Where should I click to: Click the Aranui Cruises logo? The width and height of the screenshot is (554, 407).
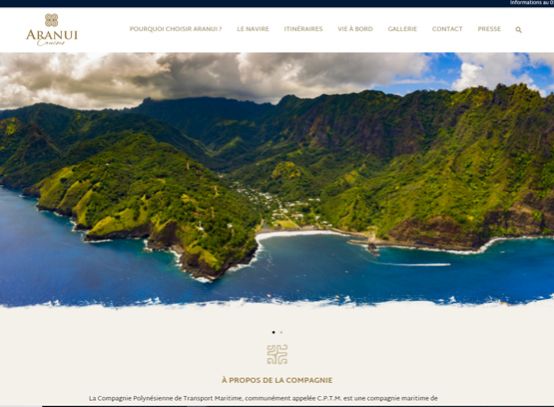click(52, 30)
